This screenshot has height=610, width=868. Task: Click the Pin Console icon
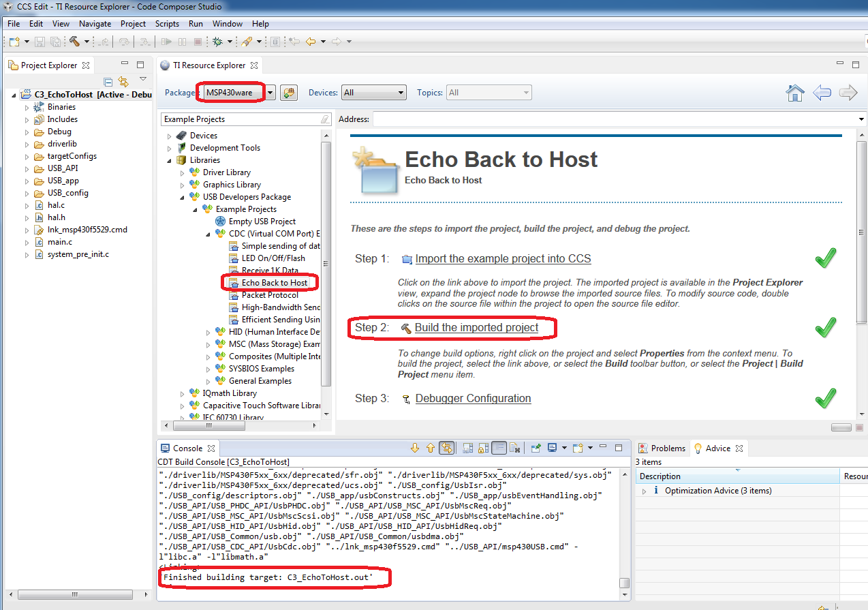[x=536, y=448]
